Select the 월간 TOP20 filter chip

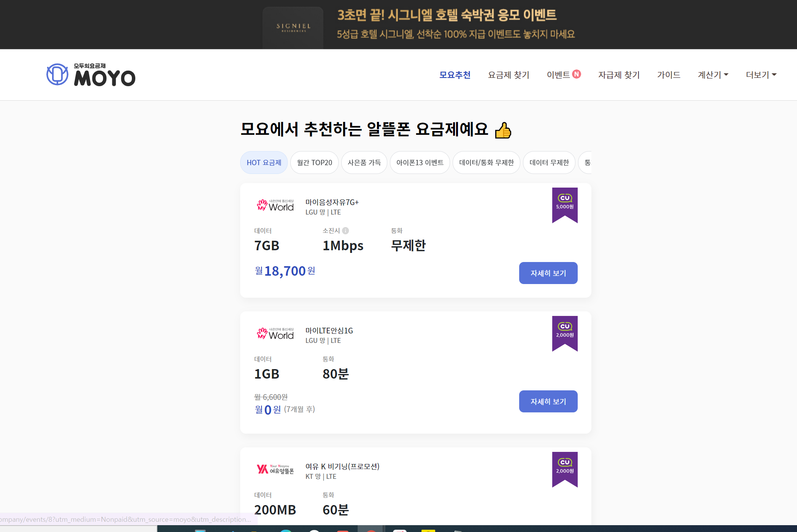314,163
